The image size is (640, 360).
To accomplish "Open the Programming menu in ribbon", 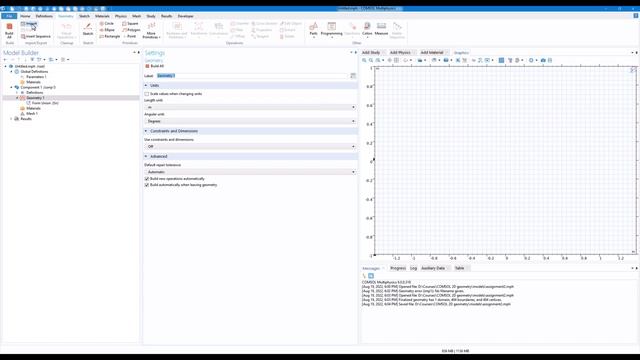I will tap(331, 30).
